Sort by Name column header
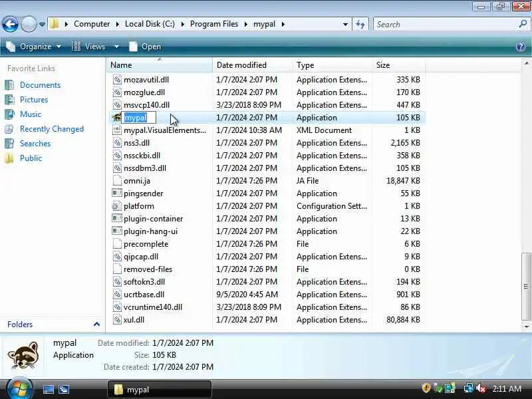 coord(160,65)
